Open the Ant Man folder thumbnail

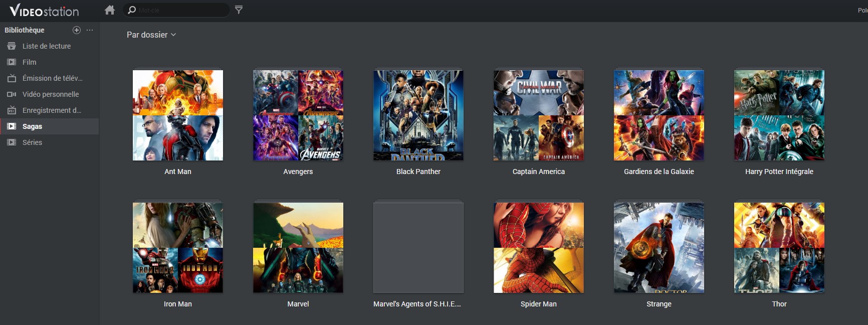pos(178,115)
